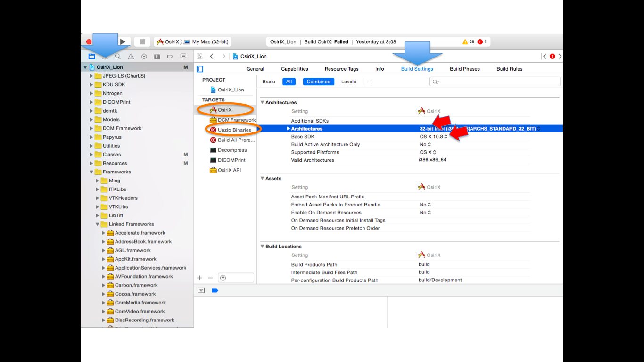Switch to the Resource Tags tab
Screen dimensions: 644x362
pyautogui.click(x=342, y=69)
